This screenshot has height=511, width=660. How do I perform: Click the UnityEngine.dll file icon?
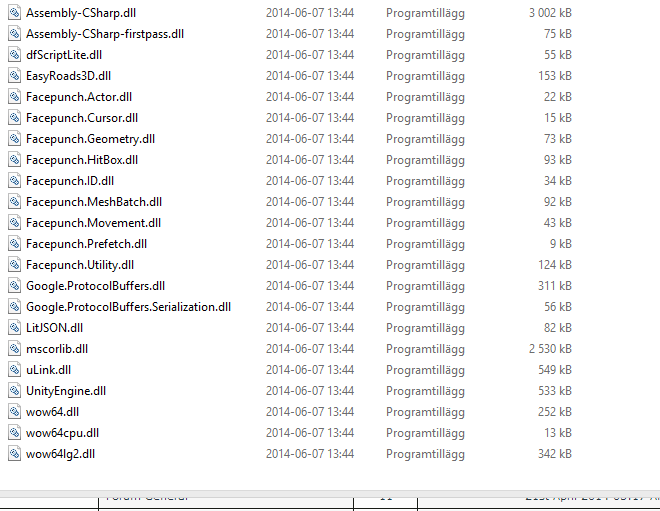click(x=14, y=391)
